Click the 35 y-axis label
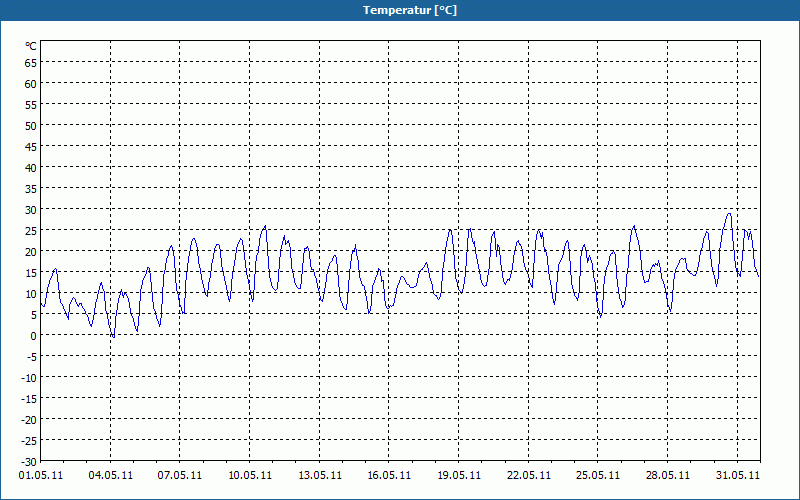800x500 pixels. click(x=31, y=189)
